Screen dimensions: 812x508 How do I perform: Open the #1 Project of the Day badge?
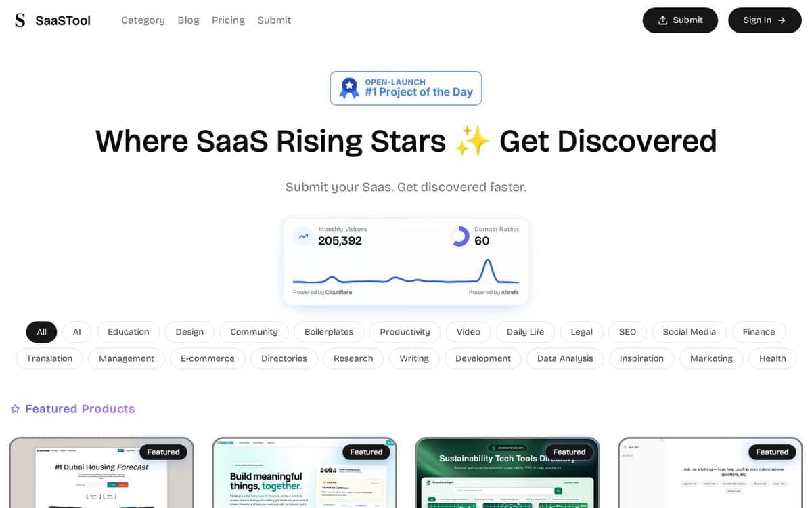(406, 88)
